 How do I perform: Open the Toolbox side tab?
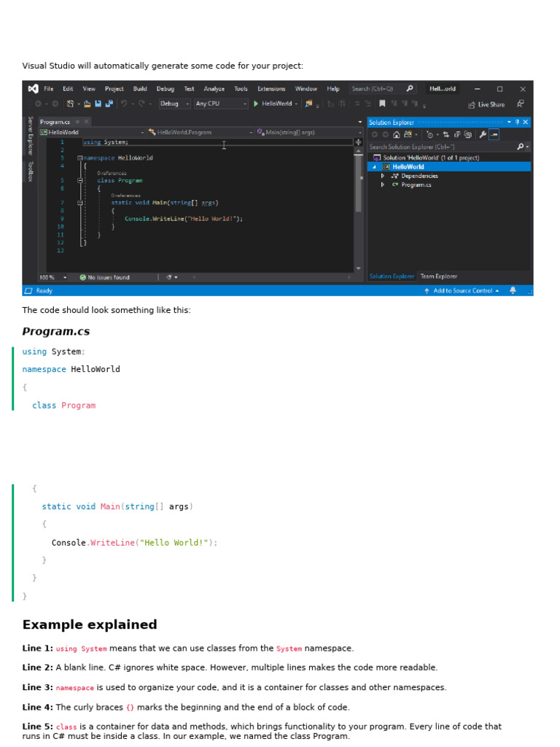31,171
